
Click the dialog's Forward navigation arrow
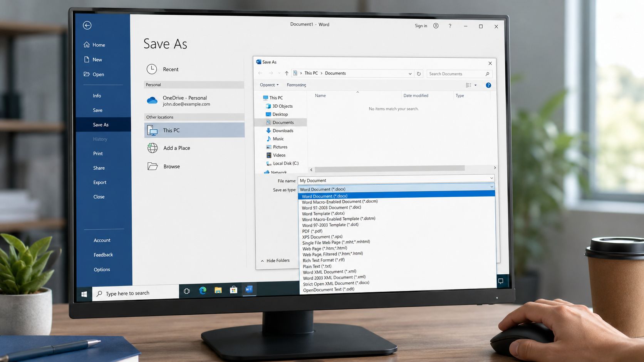(x=271, y=73)
